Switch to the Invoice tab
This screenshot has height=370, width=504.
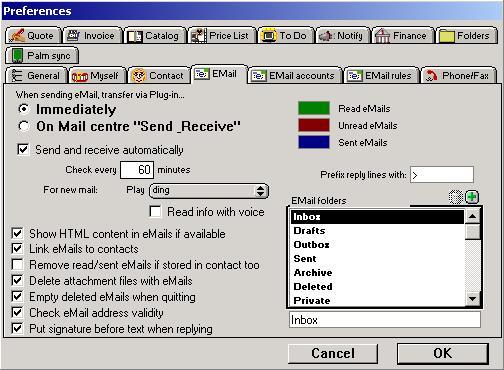coord(92,36)
